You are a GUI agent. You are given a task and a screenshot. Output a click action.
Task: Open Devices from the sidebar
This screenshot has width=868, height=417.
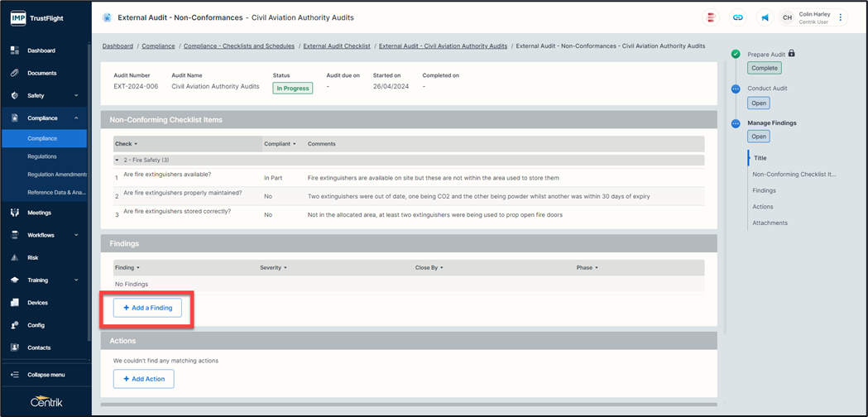pyautogui.click(x=37, y=303)
